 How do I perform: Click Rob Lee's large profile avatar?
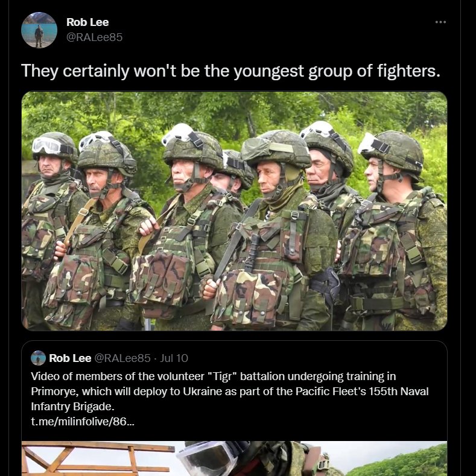39,30
